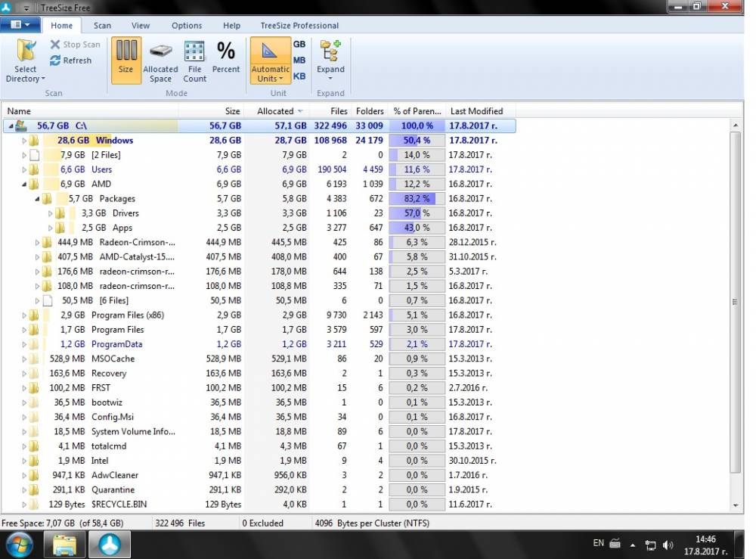Image resolution: width=756 pixels, height=559 pixels.
Task: Sort by the Files column header
Action: point(330,111)
